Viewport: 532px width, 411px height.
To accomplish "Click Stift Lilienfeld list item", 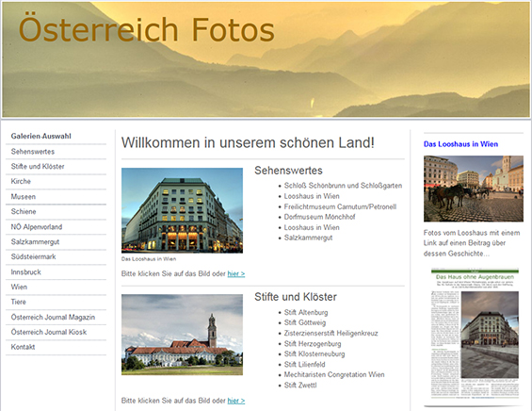I will pyautogui.click(x=305, y=365).
